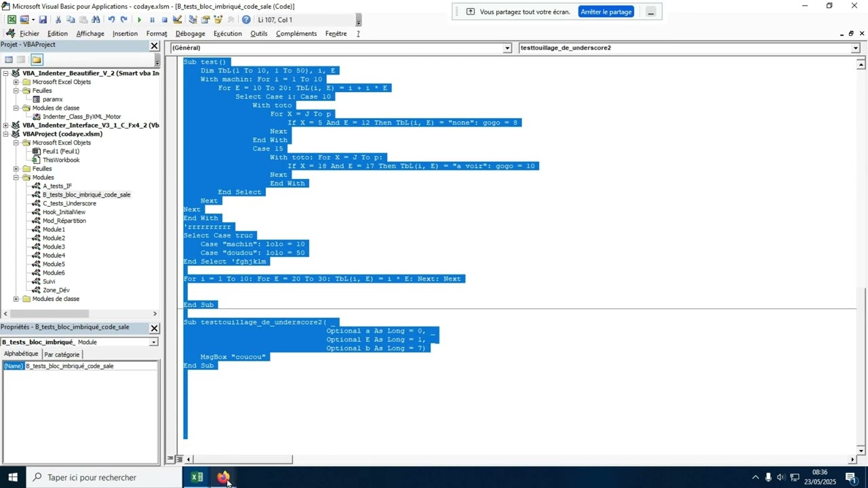Open Firefox from the taskbar
This screenshot has width=868, height=488.
[223, 477]
